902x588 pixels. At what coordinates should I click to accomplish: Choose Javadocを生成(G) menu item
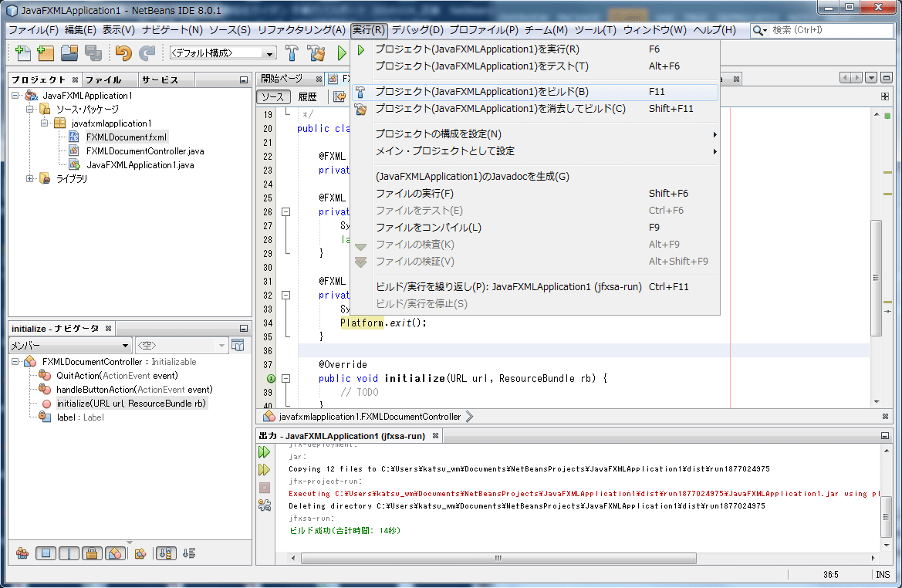point(535,177)
